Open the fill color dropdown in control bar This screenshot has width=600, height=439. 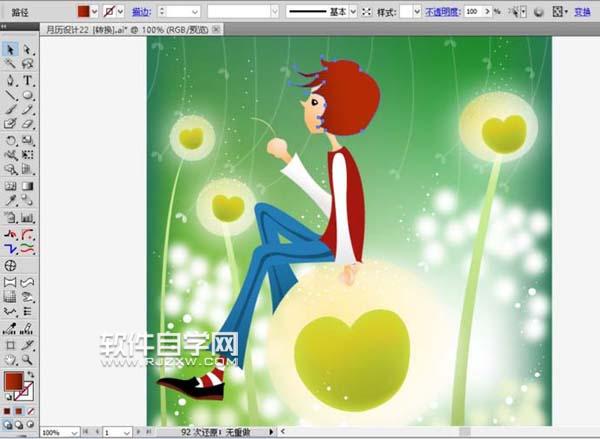pos(97,11)
